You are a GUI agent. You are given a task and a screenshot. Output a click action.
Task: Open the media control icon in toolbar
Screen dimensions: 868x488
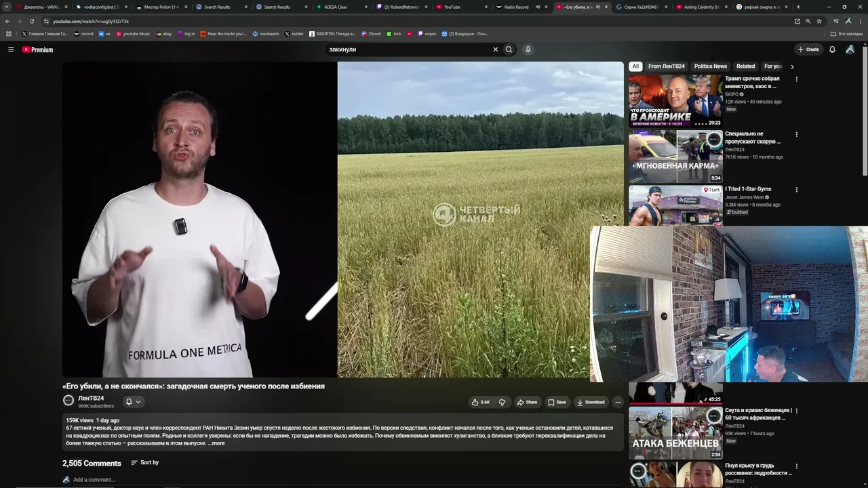click(835, 21)
